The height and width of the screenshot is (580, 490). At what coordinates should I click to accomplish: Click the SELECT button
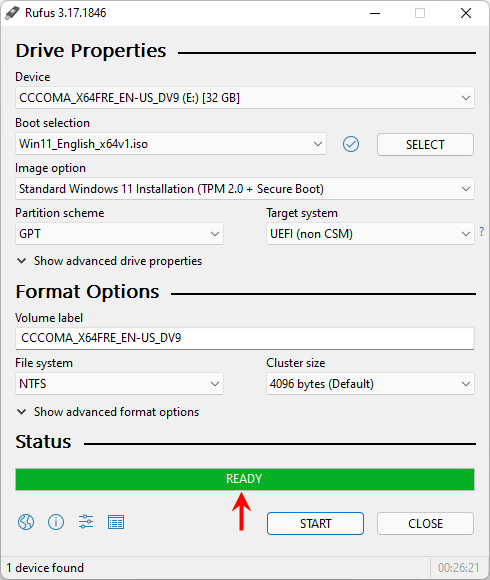(425, 145)
